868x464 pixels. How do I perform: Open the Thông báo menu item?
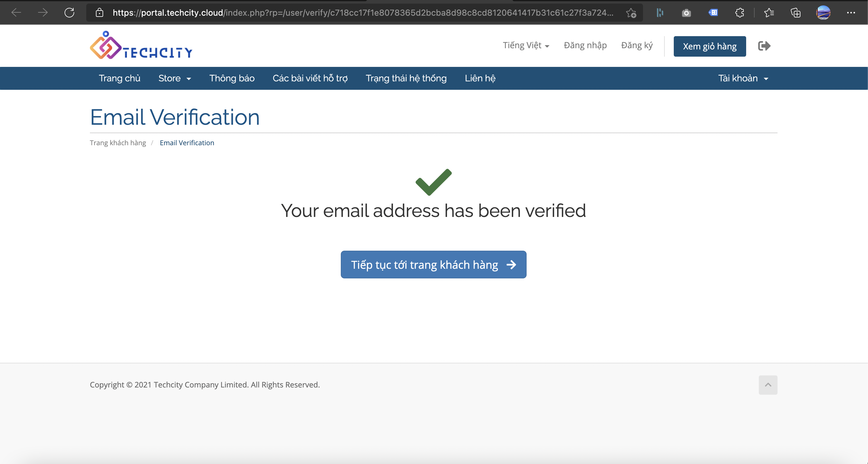[x=232, y=78]
